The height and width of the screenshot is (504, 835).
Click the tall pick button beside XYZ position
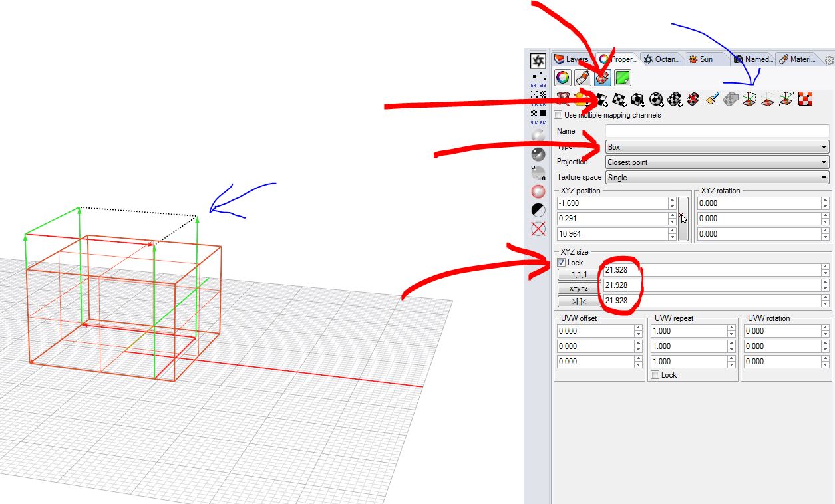[683, 219]
